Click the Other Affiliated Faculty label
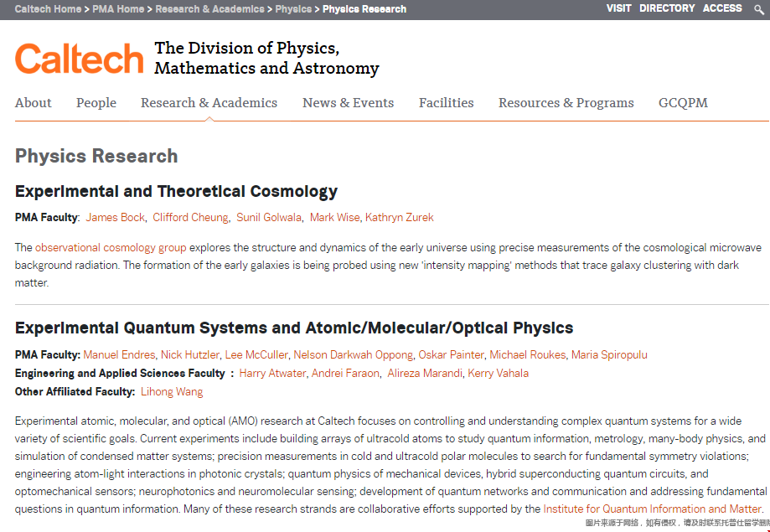The width and height of the screenshot is (770, 532). [75, 391]
